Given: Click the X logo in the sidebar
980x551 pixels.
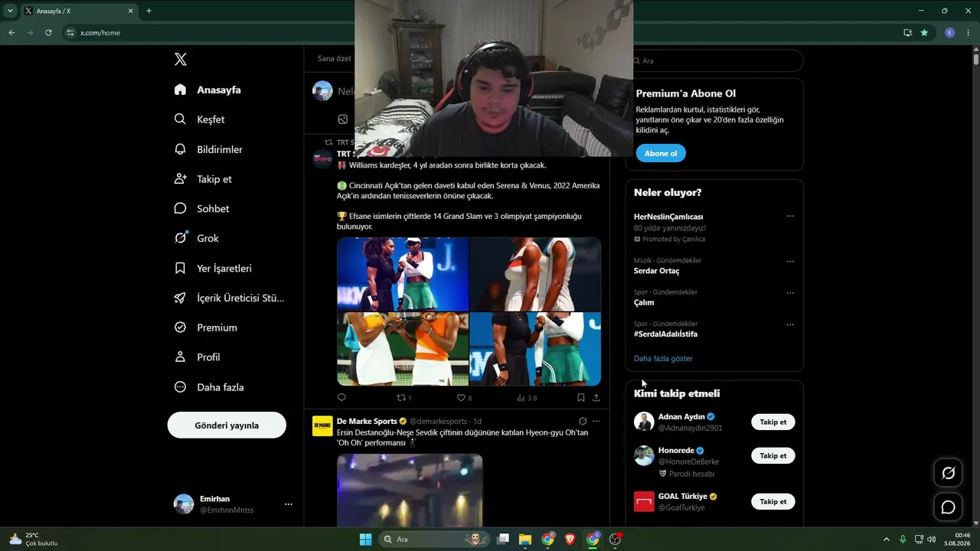Looking at the screenshot, I should 180,60.
